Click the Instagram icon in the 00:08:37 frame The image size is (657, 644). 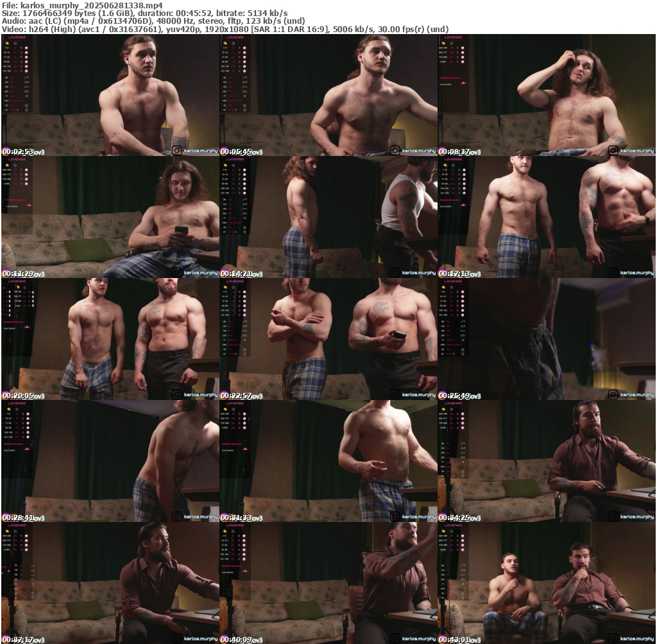click(x=613, y=150)
